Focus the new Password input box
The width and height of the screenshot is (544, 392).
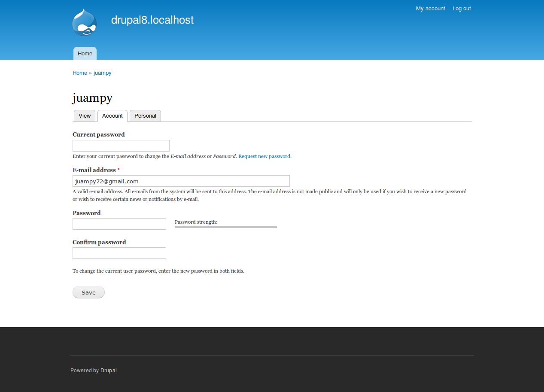tap(119, 224)
